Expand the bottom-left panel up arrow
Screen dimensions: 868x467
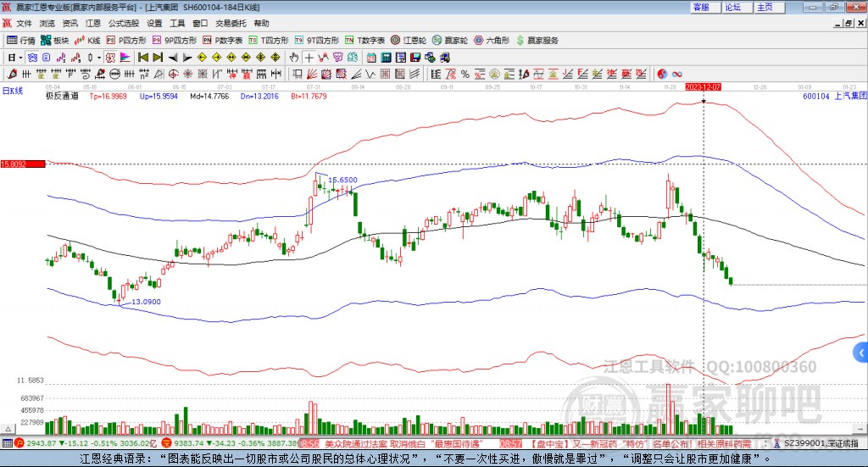tap(8, 429)
